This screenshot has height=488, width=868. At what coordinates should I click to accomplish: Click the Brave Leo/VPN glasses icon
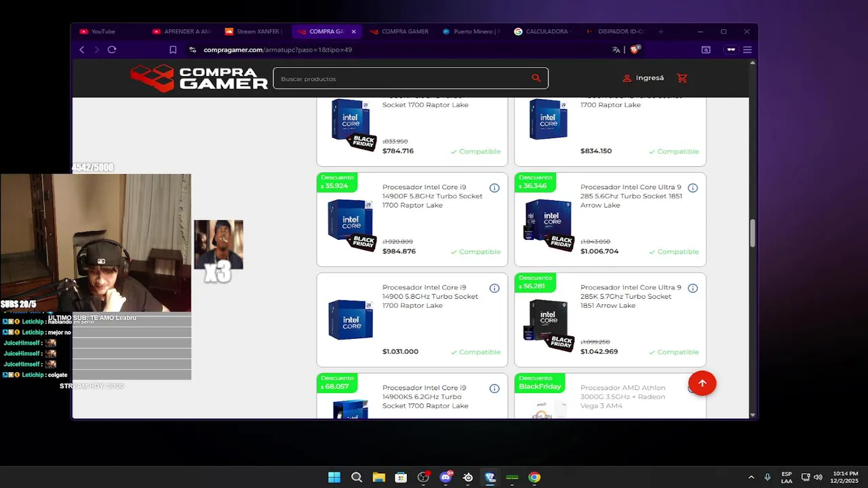[731, 49]
